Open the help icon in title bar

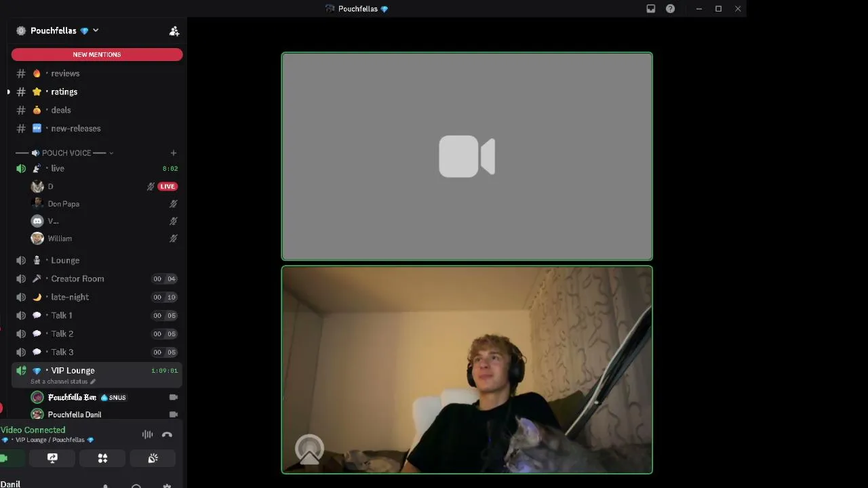click(670, 9)
